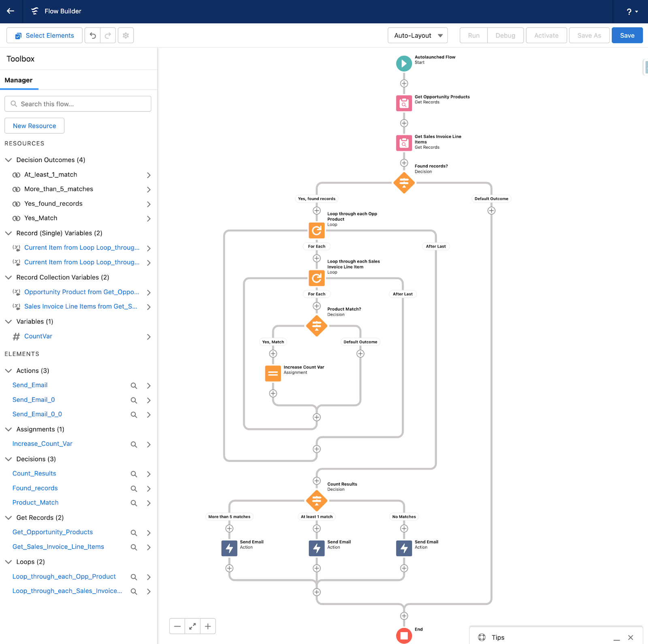This screenshot has width=648, height=644.
Task: Click the End element at flow bottom
Action: [x=403, y=635]
